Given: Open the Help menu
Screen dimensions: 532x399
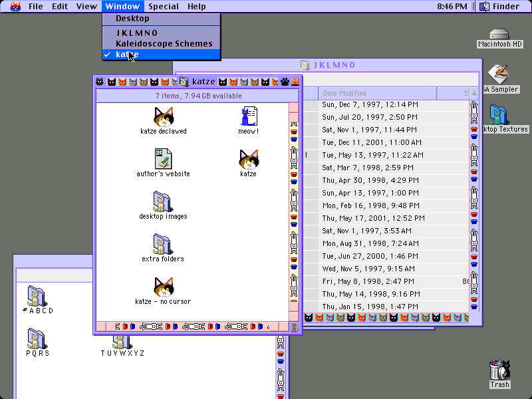Looking at the screenshot, I should pos(196,6).
